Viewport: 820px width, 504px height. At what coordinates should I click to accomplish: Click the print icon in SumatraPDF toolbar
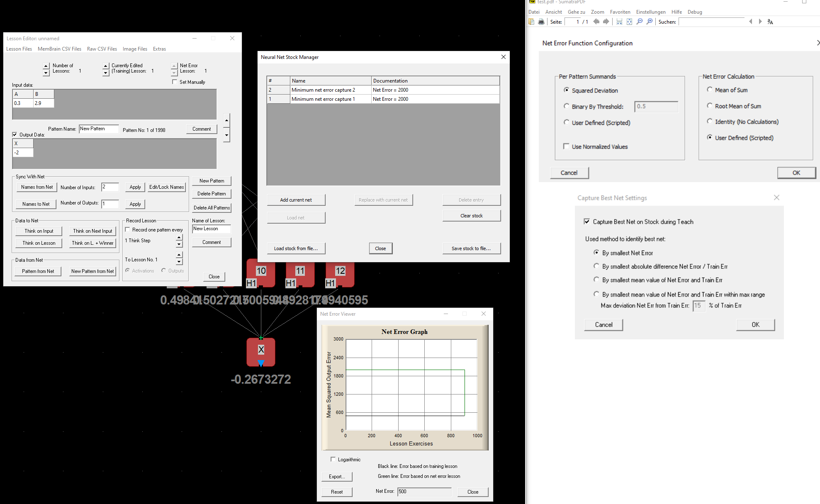coord(541,22)
